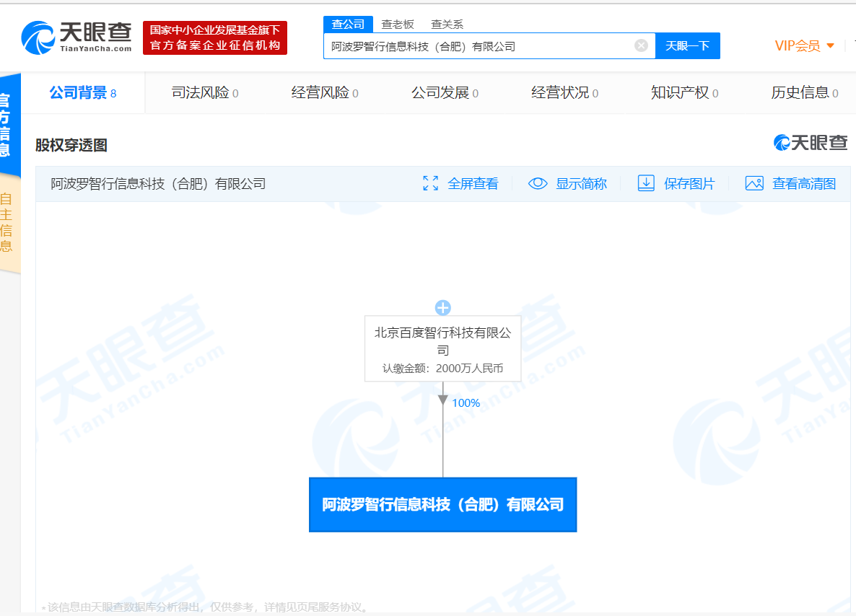Click the red official credit agency banner
856x616 pixels.
tap(214, 38)
